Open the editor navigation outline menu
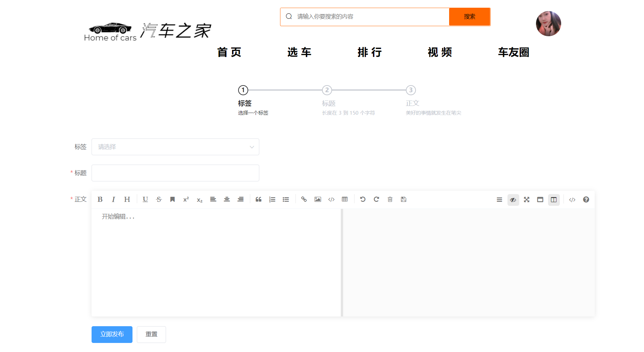This screenshot has width=644, height=352. (x=499, y=199)
